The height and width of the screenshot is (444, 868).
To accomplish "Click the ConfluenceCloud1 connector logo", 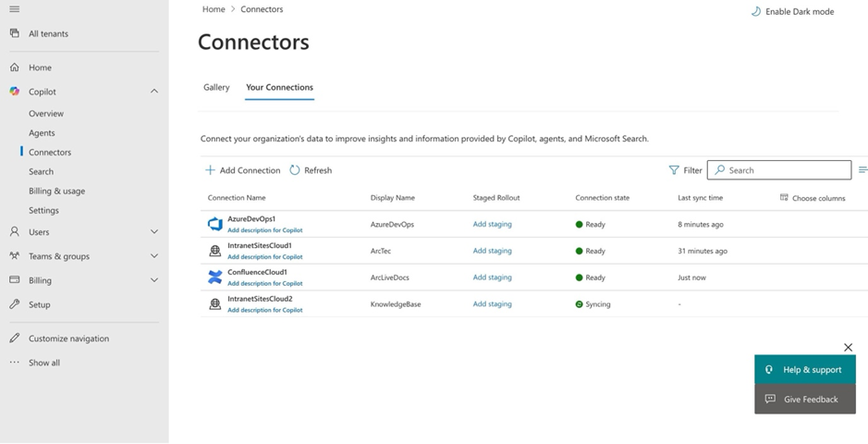I will click(214, 277).
